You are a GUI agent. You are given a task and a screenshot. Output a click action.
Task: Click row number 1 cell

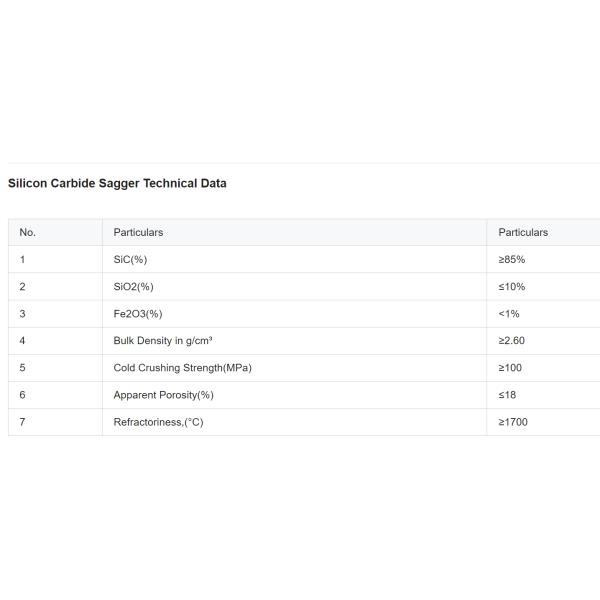pyautogui.click(x=22, y=259)
